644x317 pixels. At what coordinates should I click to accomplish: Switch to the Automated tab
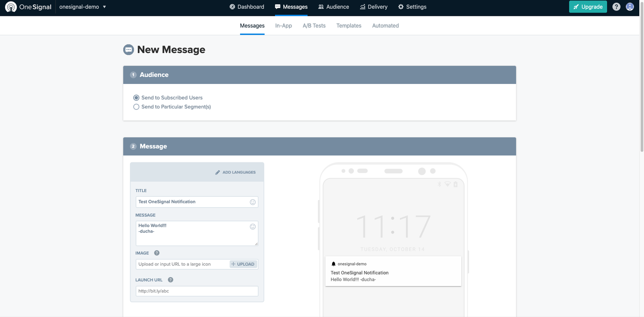tap(385, 26)
